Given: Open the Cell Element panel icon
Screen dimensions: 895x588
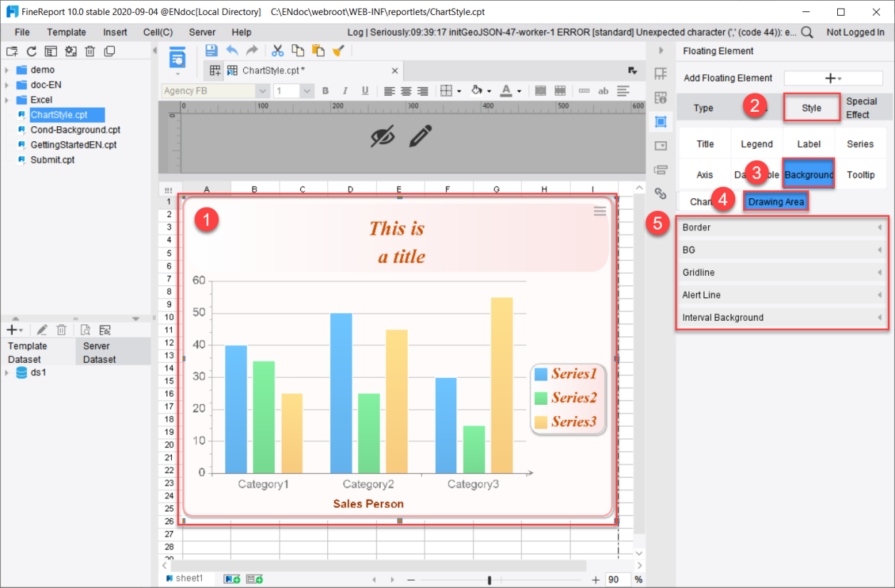Looking at the screenshot, I should coord(660,74).
